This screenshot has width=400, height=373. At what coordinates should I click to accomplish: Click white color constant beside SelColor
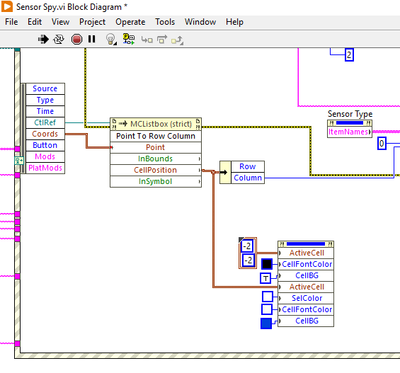pos(267,296)
